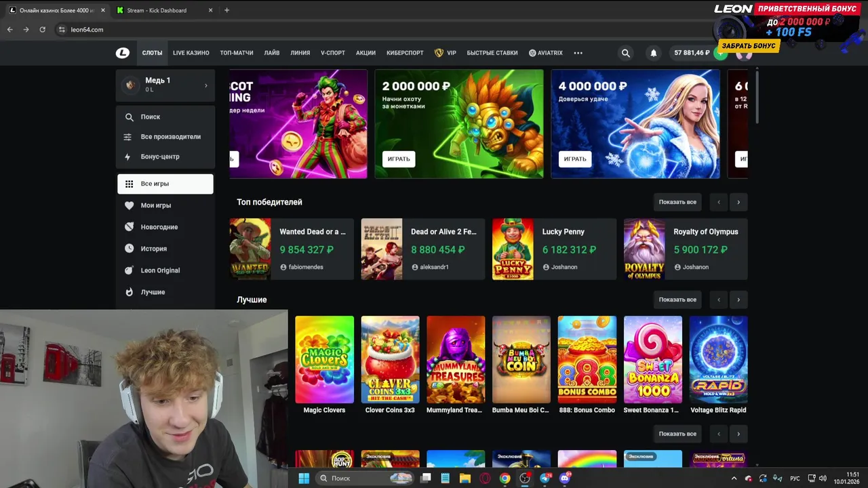Image resolution: width=868 pixels, height=488 pixels.
Task: Open Clover Coins 3x3 game thumbnail
Action: (x=390, y=359)
